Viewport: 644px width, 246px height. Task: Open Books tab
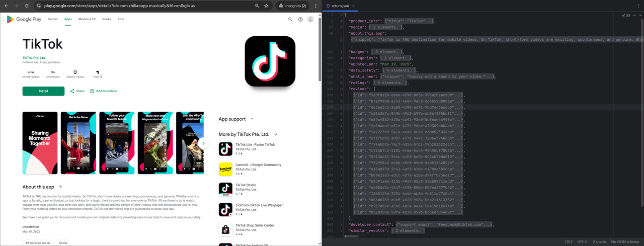pyautogui.click(x=107, y=19)
